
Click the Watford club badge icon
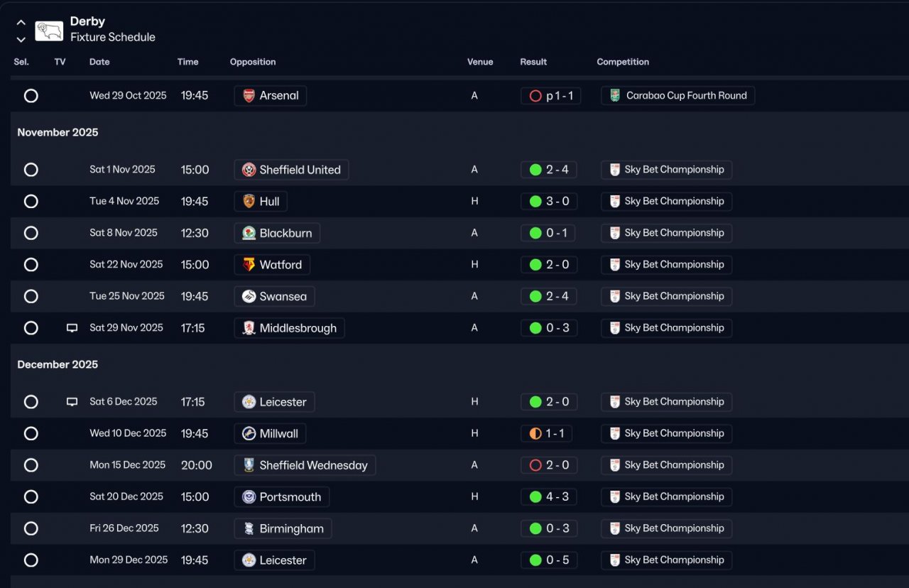249,265
